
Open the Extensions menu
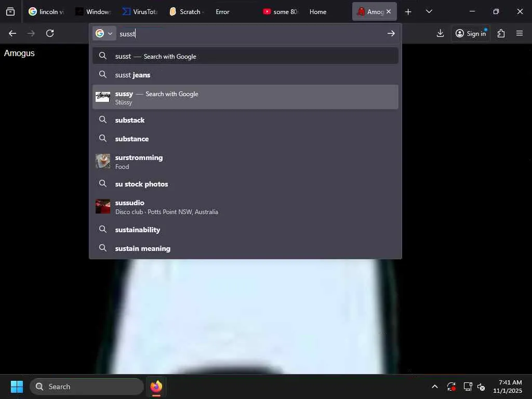coord(501,33)
